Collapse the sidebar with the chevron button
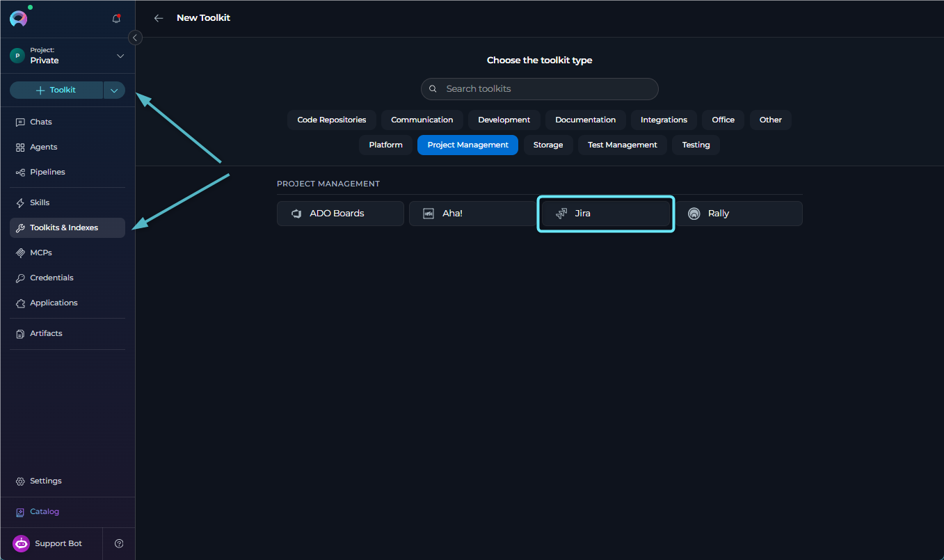 [x=136, y=38]
